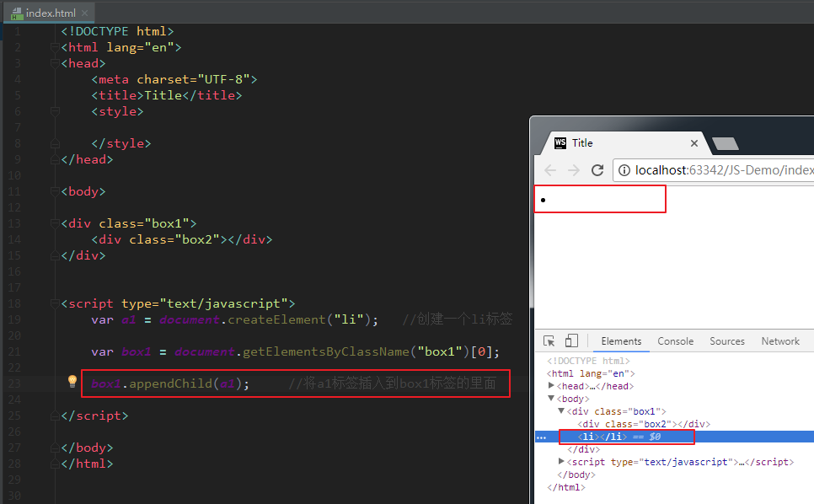Expand the script element in the Elements panel
Image resolution: width=814 pixels, height=504 pixels.
click(561, 462)
